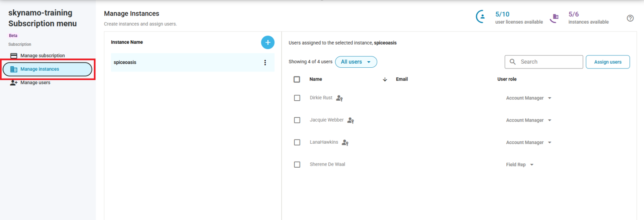Screen dimensions: 644x220
Task: Click the help question mark icon
Action: point(630,18)
